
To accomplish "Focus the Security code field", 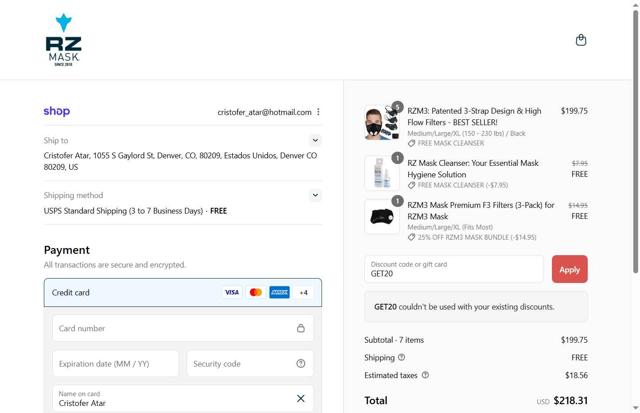I will coord(250,364).
